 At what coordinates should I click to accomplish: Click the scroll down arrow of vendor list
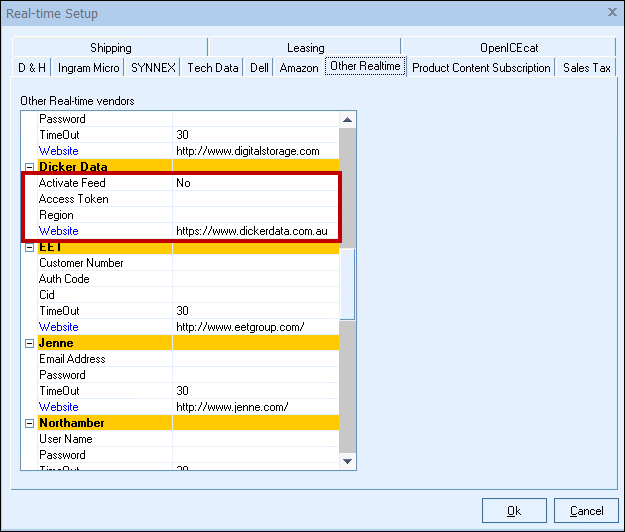pyautogui.click(x=348, y=461)
